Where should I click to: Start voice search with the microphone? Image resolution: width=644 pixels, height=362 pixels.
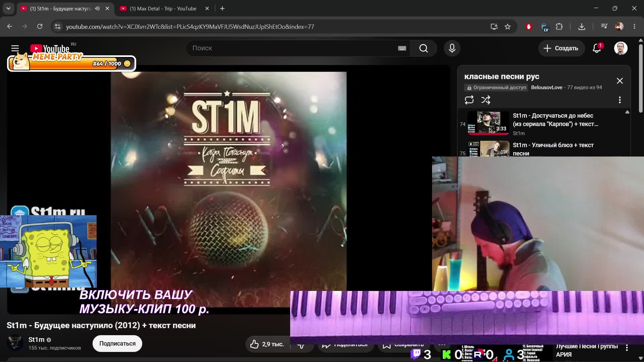(x=452, y=48)
